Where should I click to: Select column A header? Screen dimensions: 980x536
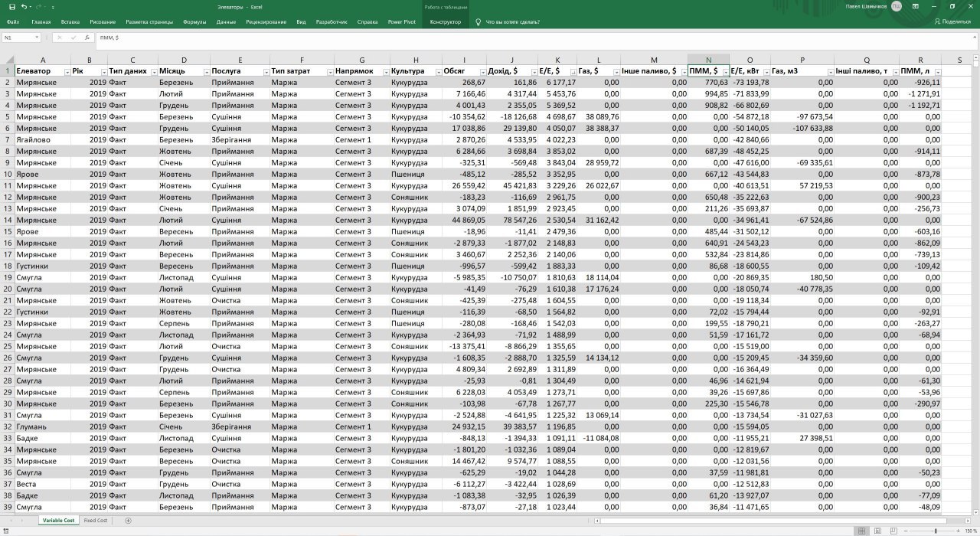point(43,60)
